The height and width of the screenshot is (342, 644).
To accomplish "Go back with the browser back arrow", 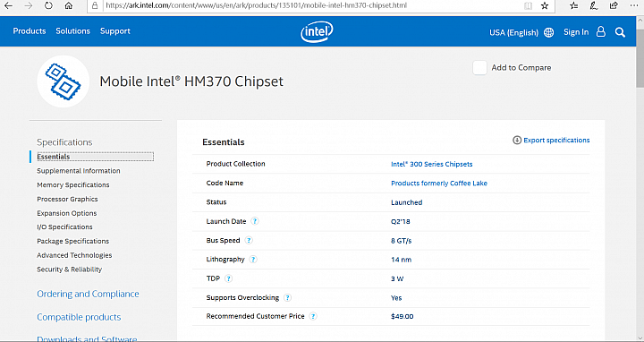I will point(8,5).
